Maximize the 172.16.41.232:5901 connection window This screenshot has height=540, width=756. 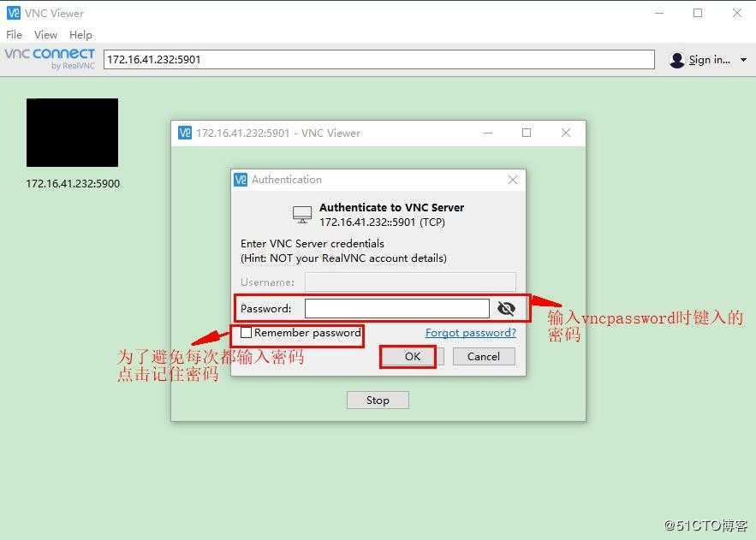point(527,133)
